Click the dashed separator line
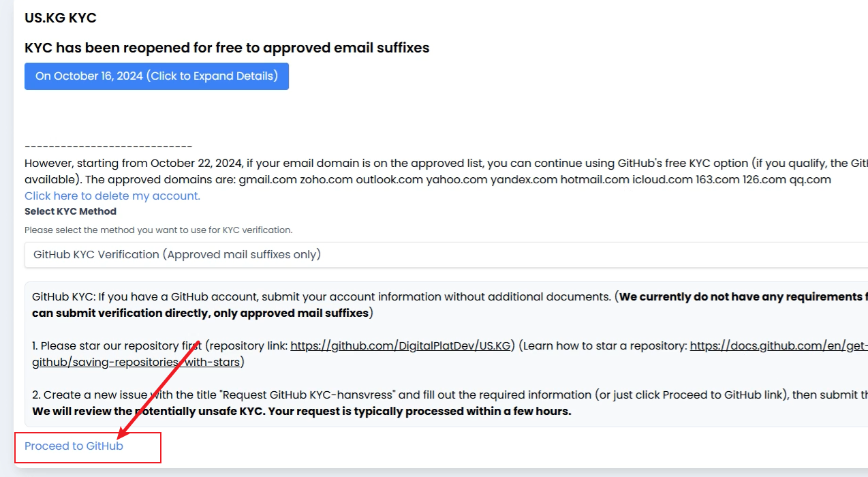The height and width of the screenshot is (477, 868). pyautogui.click(x=108, y=147)
